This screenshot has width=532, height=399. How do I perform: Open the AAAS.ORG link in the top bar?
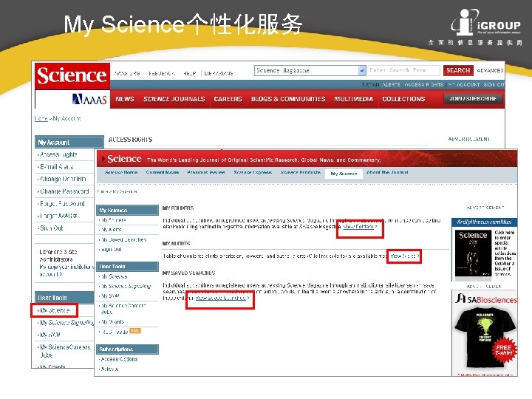[127, 73]
